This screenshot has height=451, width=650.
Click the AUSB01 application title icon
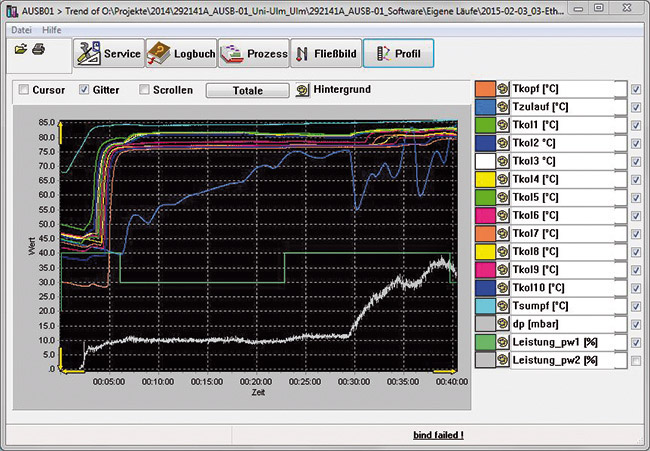click(12, 10)
